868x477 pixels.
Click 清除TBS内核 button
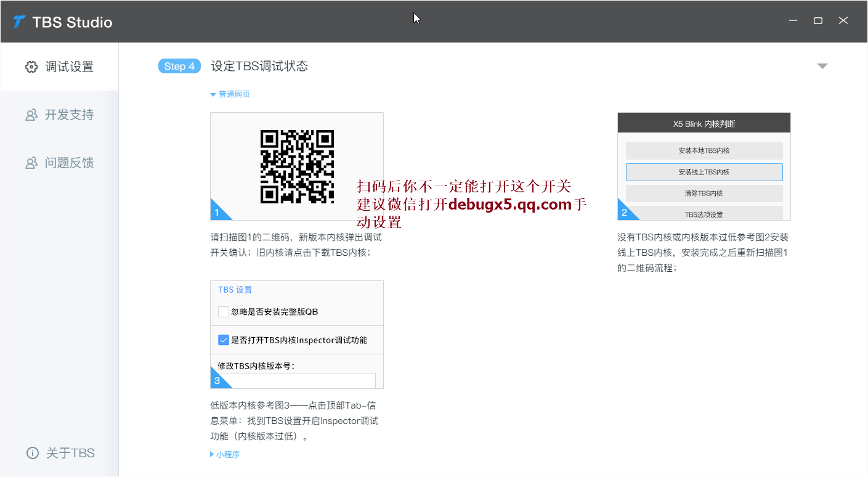pos(704,194)
